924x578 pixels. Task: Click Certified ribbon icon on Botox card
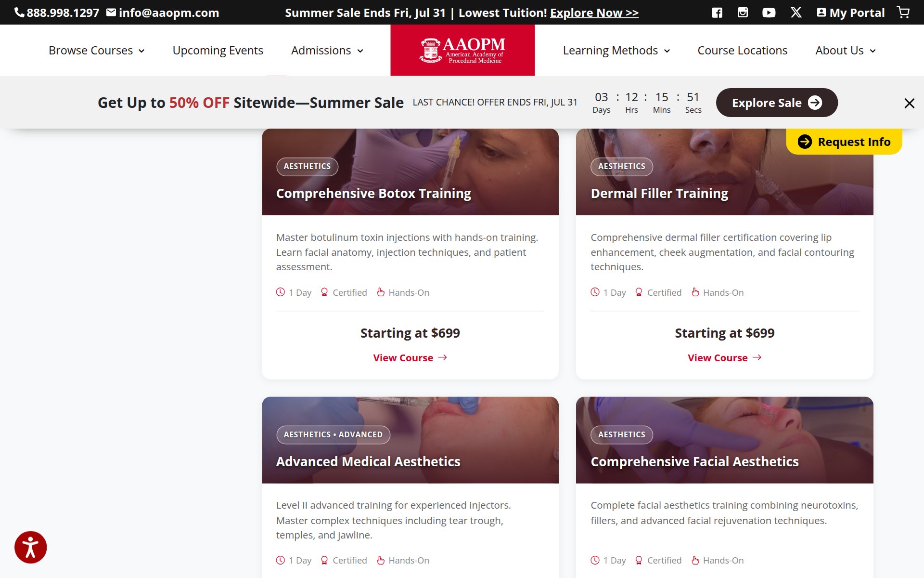(324, 292)
